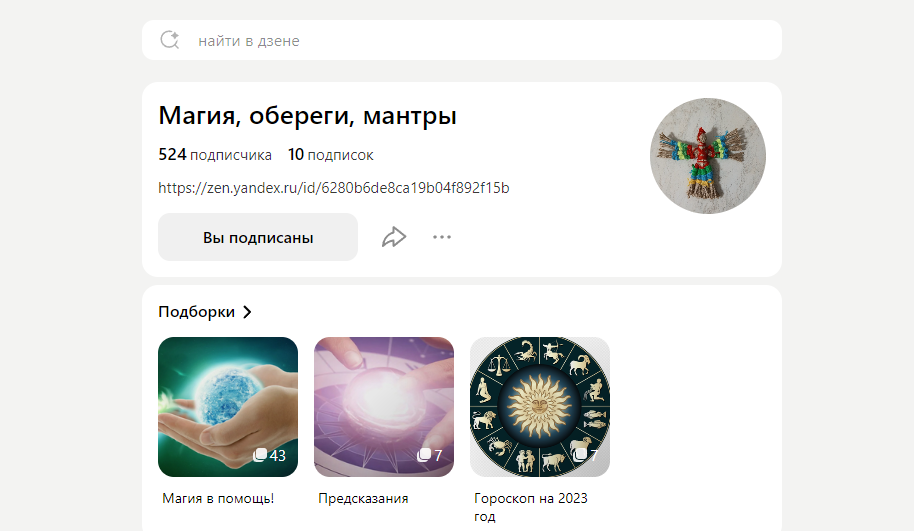
Task: Click the Подборки section heading
Action: click(x=196, y=312)
